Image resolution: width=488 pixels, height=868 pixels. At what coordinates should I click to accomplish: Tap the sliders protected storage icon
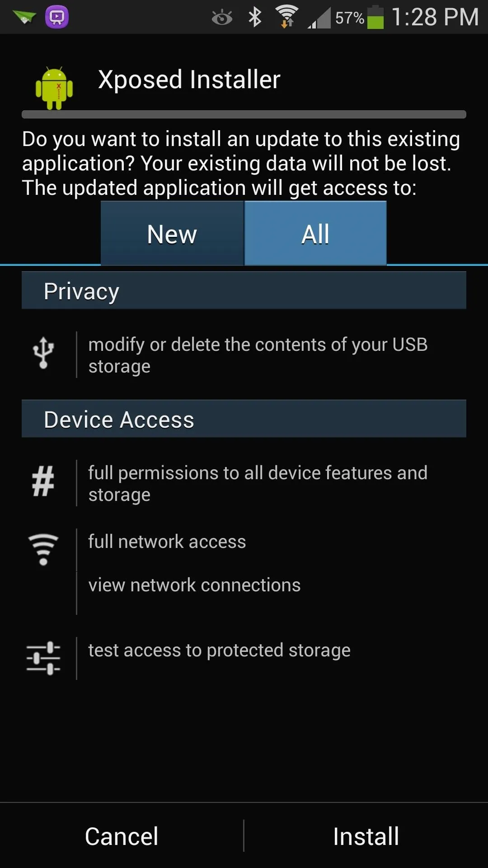[x=43, y=658]
